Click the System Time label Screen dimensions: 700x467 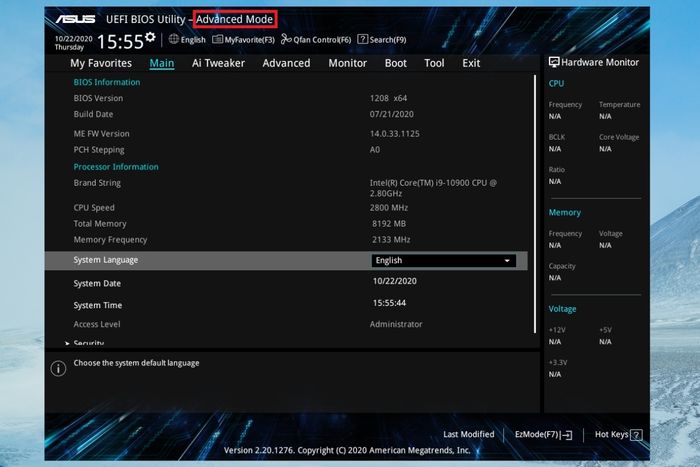[98, 305]
